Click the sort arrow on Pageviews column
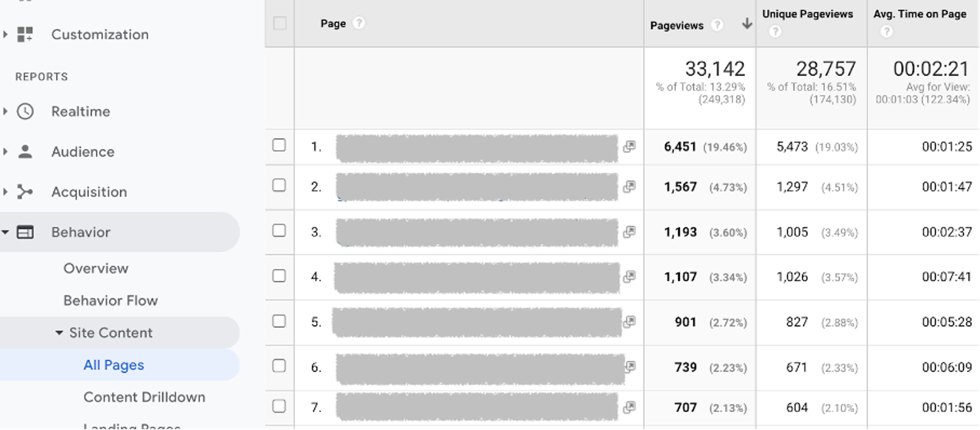Screen dimensions: 980x430 point(748,24)
